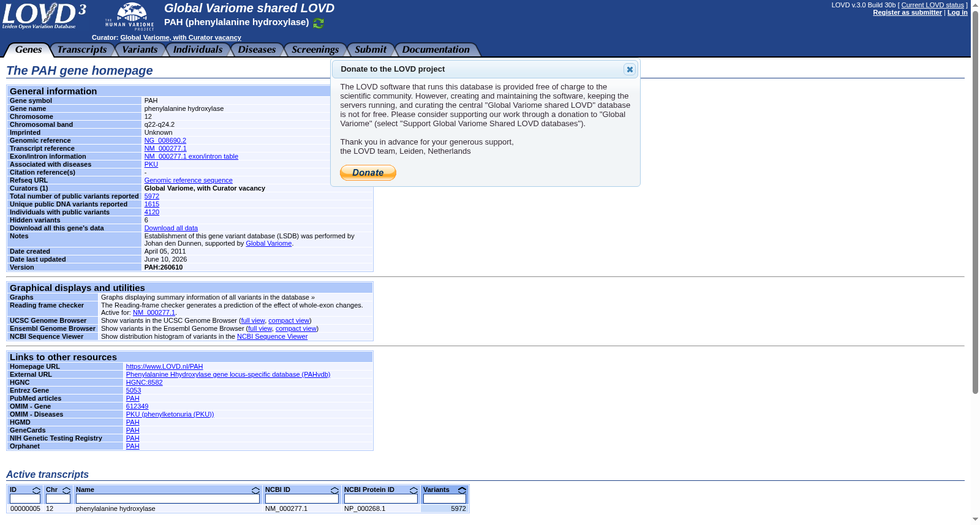Click the Current LOVD status link
This screenshot has width=980, height=525.
click(932, 5)
